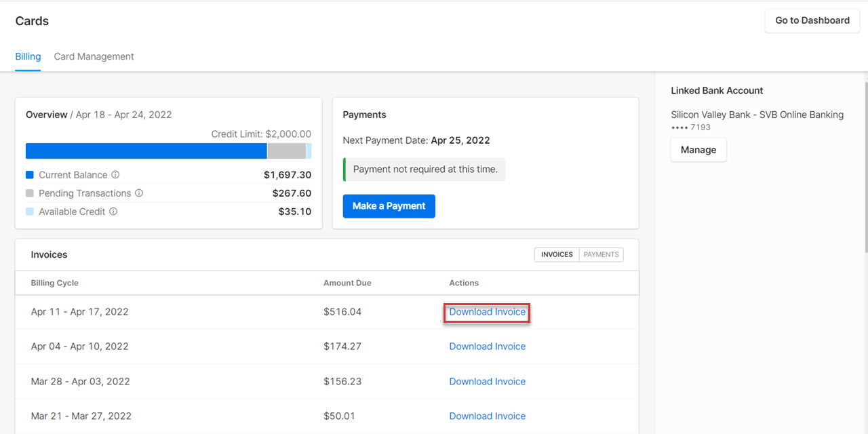
Task: Switch to the PAYMENTS toggle view
Action: click(601, 255)
